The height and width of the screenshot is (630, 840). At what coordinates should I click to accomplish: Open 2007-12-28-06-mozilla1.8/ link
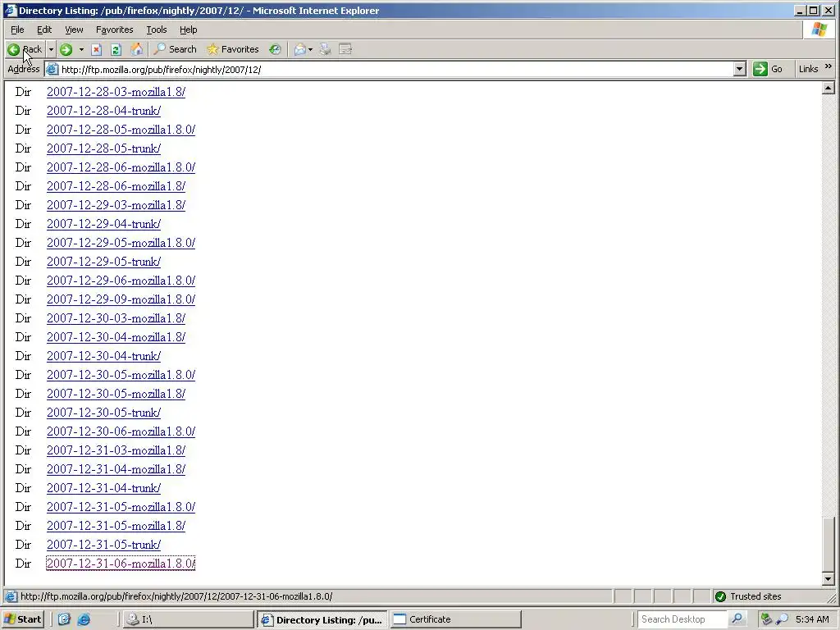coord(116,186)
